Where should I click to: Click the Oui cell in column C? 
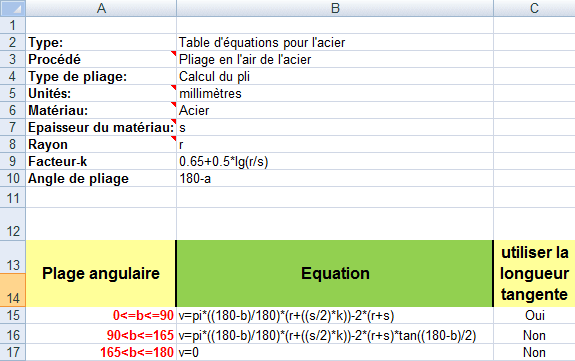534,315
